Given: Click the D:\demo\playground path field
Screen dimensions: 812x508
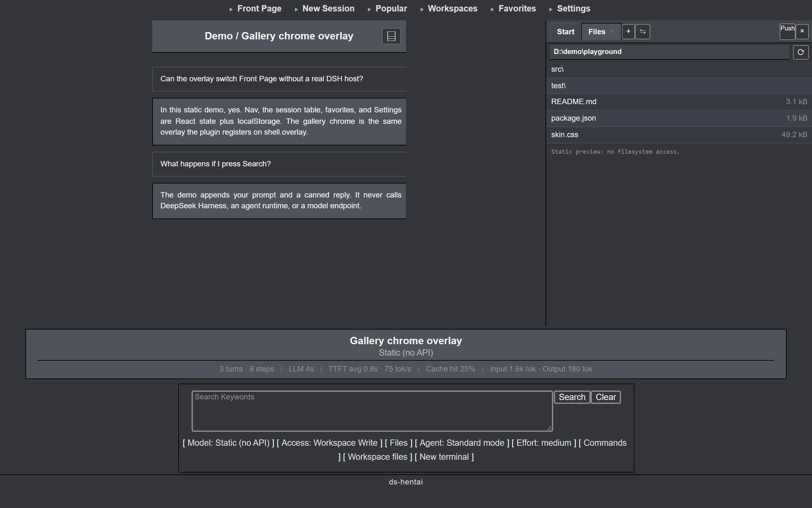Looking at the screenshot, I should coord(669,52).
